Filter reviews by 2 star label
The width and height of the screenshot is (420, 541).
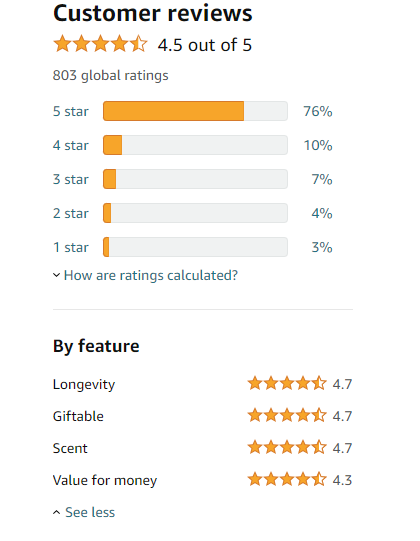(x=71, y=213)
